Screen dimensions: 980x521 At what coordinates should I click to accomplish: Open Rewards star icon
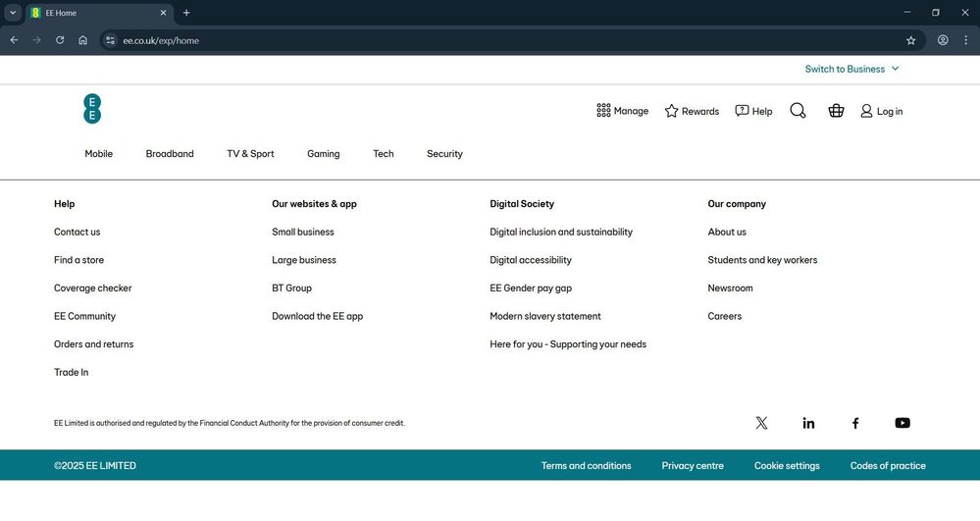pos(671,111)
